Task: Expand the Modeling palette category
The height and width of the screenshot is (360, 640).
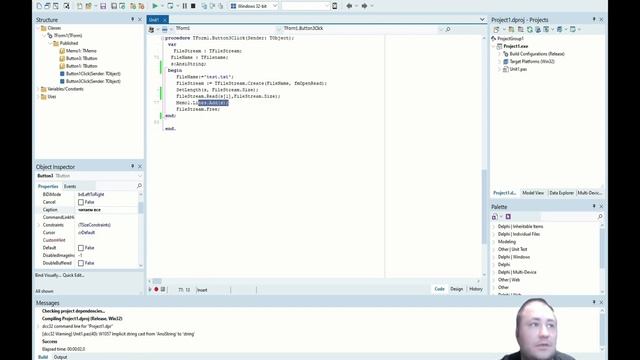Action: click(x=494, y=242)
